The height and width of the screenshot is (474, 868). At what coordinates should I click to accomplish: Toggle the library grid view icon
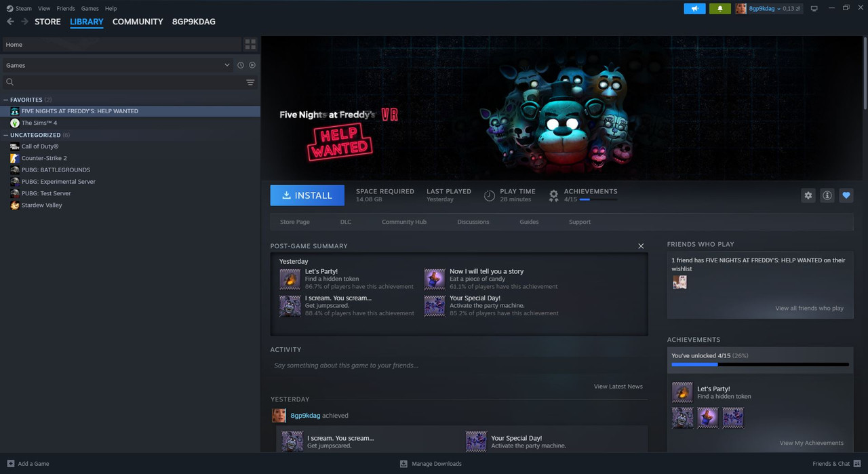[250, 45]
